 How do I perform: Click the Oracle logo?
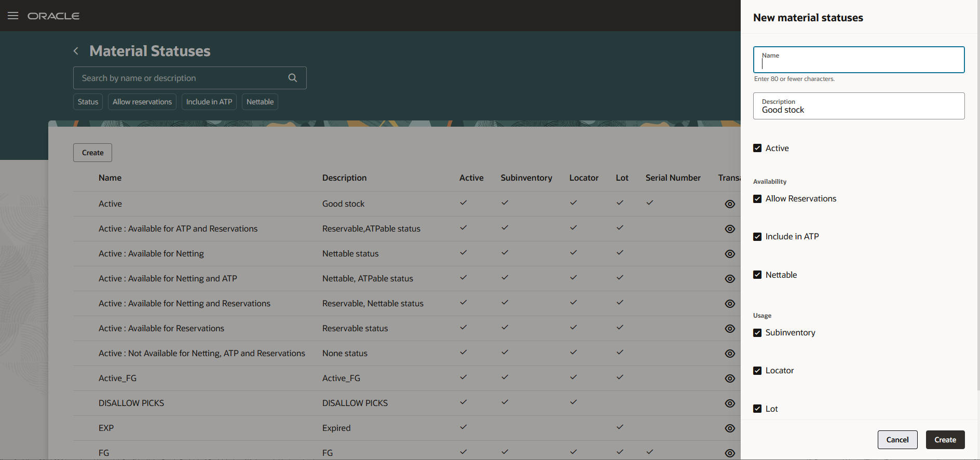click(x=53, y=16)
